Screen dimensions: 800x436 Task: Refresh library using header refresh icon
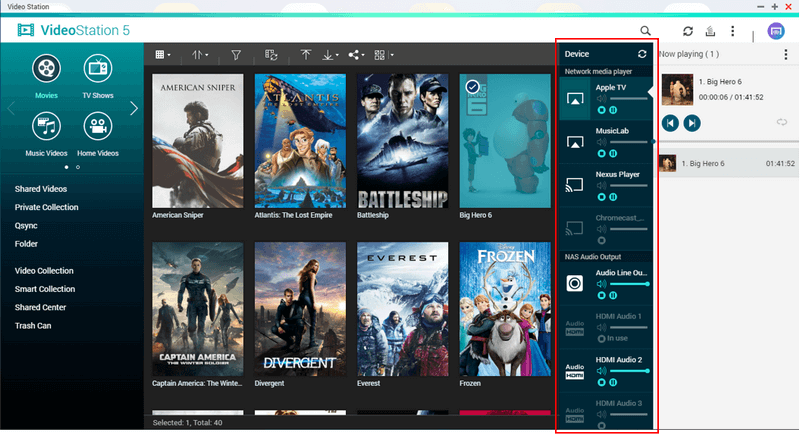688,31
